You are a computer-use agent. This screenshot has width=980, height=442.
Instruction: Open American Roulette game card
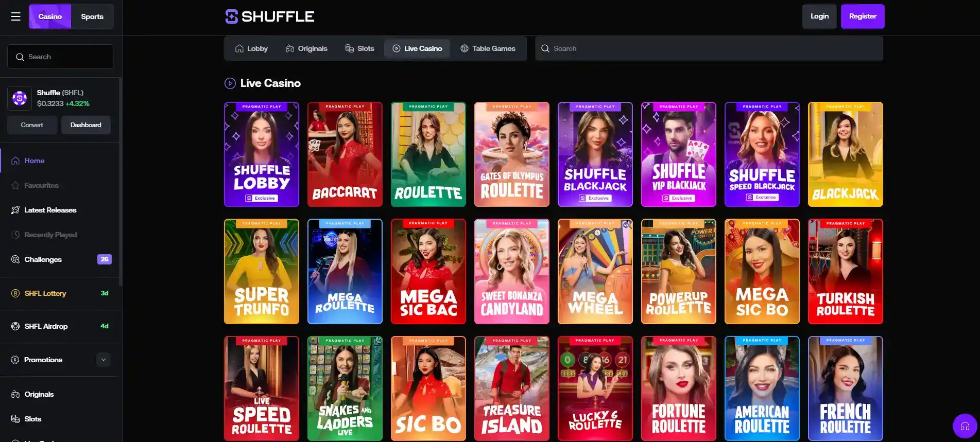pyautogui.click(x=762, y=389)
